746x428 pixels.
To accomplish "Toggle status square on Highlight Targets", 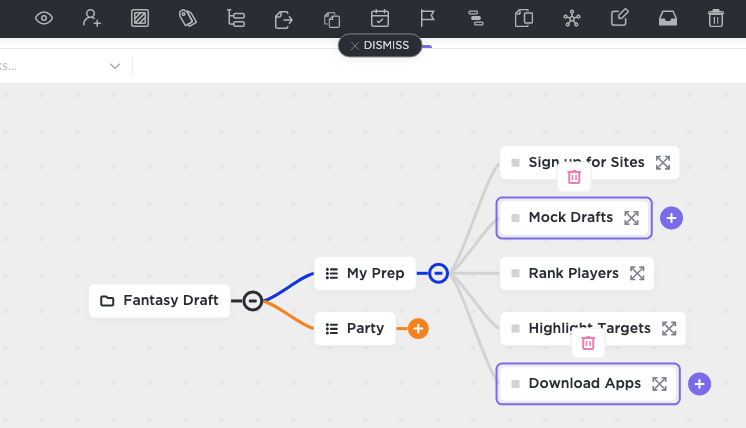I will (x=515, y=328).
